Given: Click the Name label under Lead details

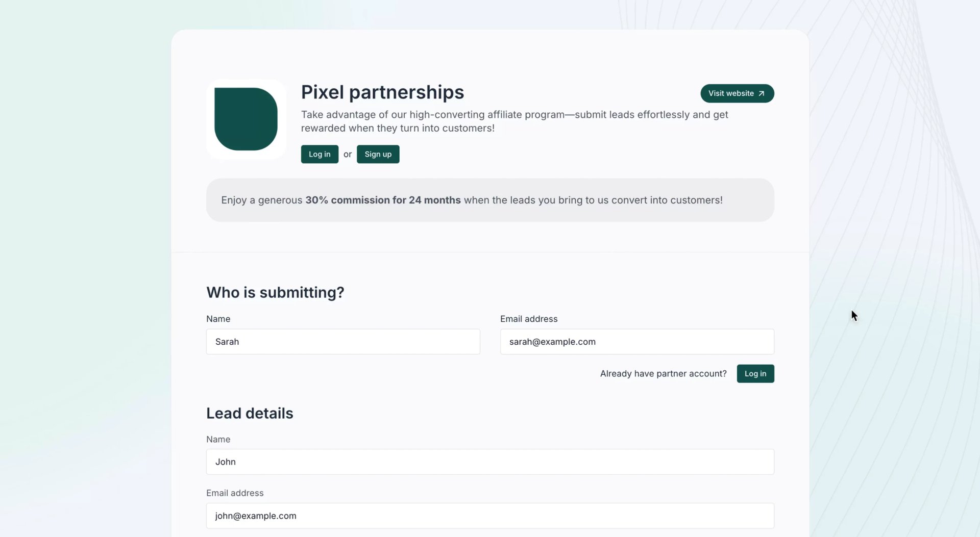Looking at the screenshot, I should tap(218, 440).
